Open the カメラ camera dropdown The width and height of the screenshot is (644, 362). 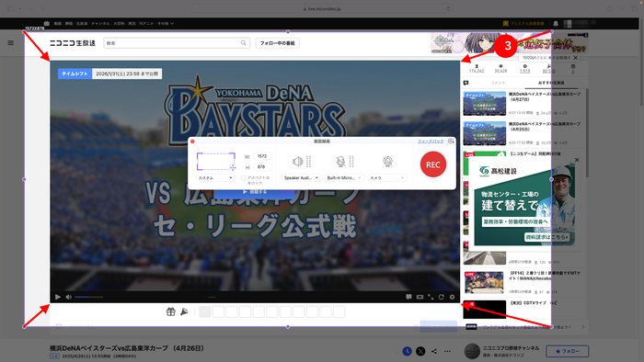point(387,177)
